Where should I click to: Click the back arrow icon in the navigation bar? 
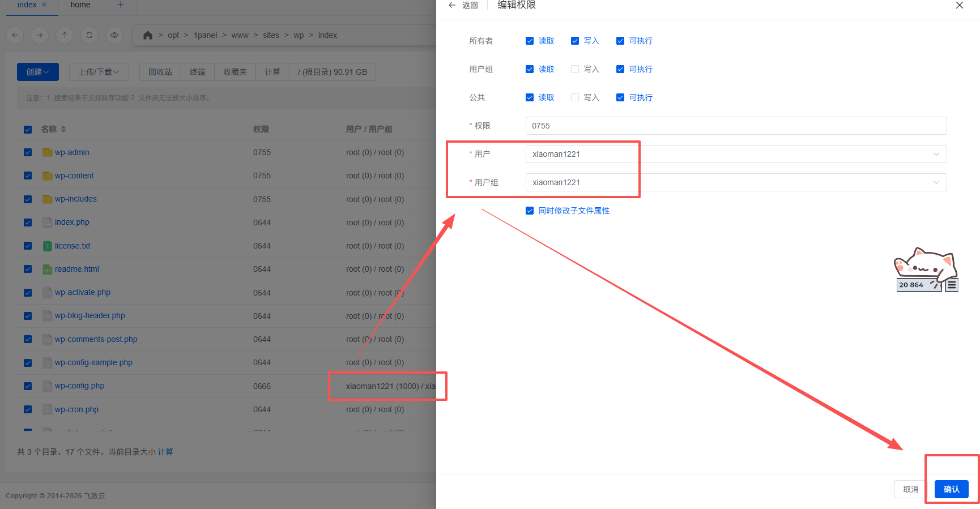coord(15,35)
